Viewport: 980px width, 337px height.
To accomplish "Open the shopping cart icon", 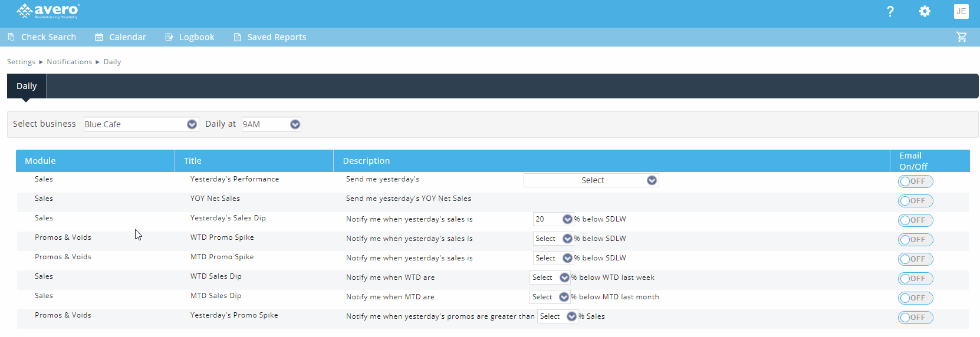I will coord(961,37).
